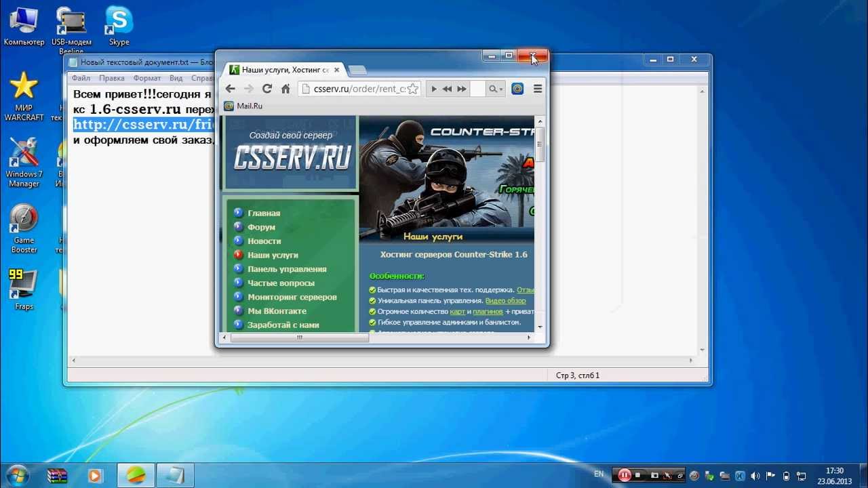The height and width of the screenshot is (488, 868).
Task: Click the small white field beside playback arrows
Action: 477,89
